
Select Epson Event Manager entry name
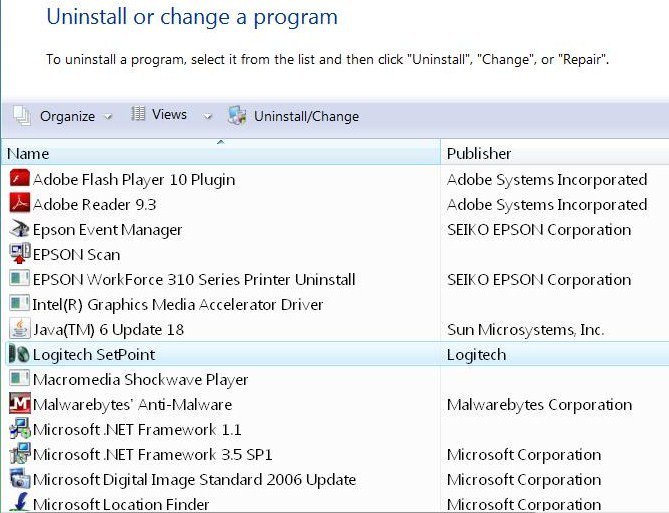[107, 230]
